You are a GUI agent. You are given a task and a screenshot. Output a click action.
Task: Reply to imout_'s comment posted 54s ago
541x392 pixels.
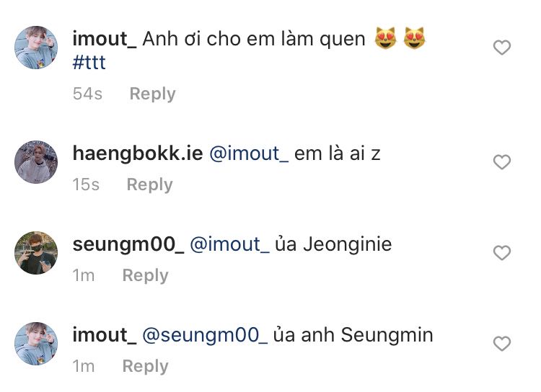[x=152, y=94]
